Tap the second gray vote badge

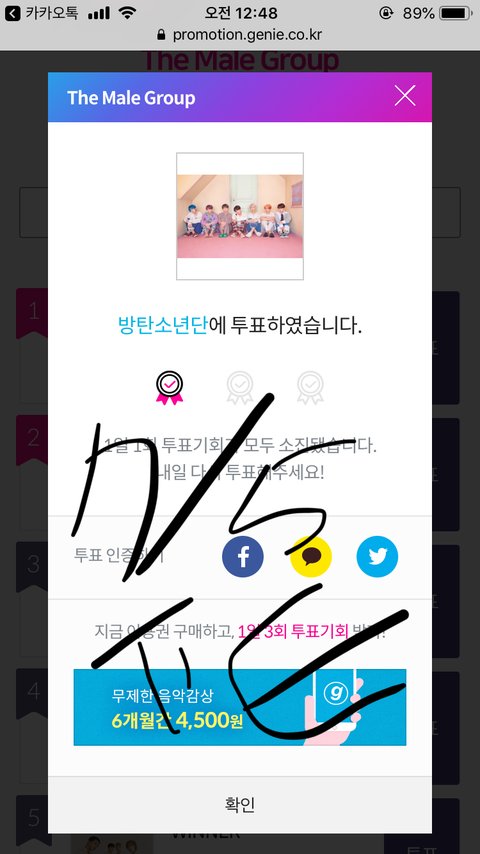[x=240, y=388]
